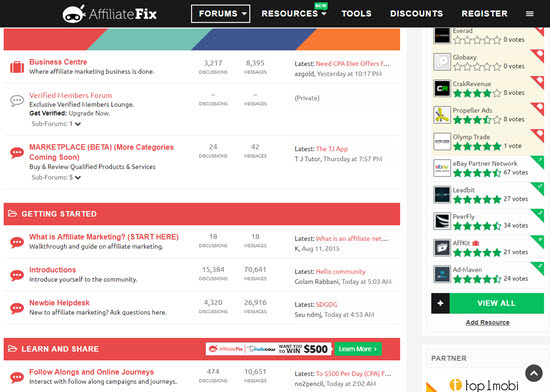Click the AffiliateFix ninja logo icon
Image resolution: width=550 pixels, height=392 pixels.
[x=74, y=14]
